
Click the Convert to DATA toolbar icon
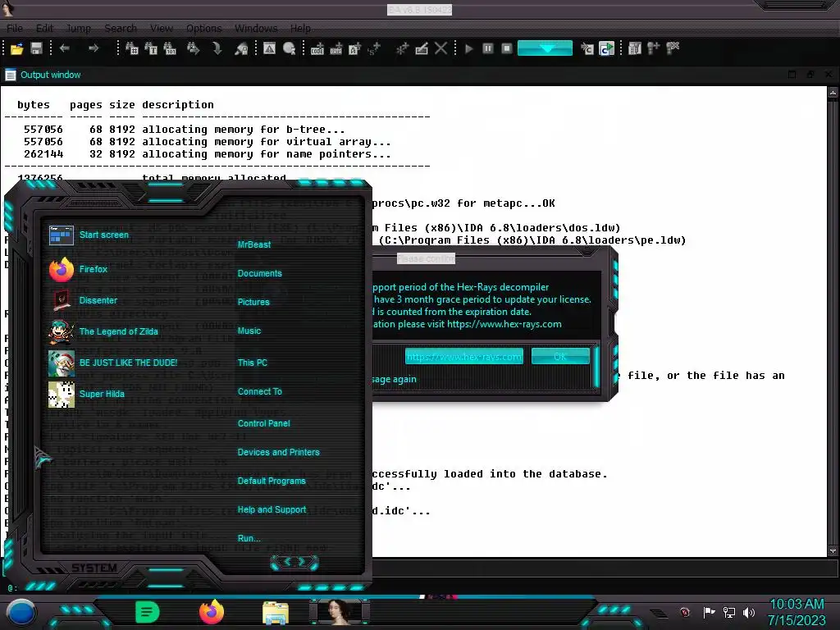(x=336, y=48)
